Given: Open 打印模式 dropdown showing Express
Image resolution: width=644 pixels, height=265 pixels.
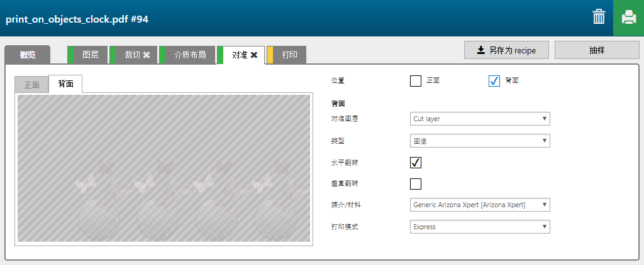Looking at the screenshot, I should [480, 227].
